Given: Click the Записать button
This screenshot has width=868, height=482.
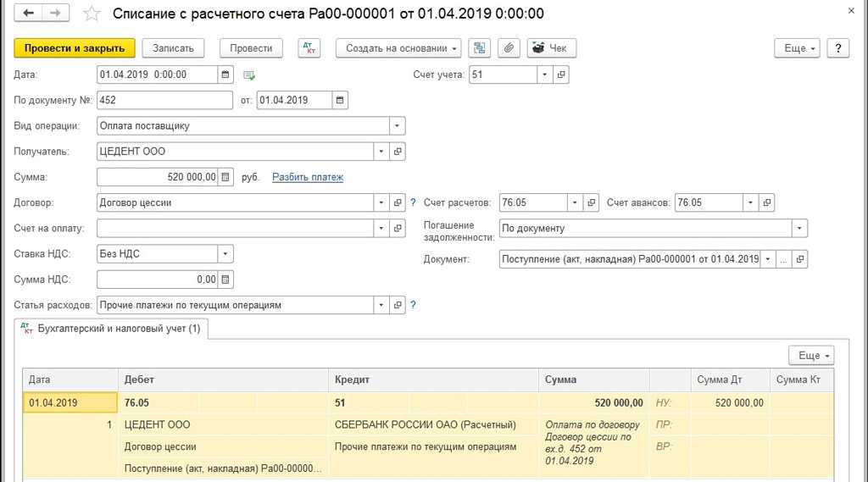Looking at the screenshot, I should pyautogui.click(x=173, y=48).
